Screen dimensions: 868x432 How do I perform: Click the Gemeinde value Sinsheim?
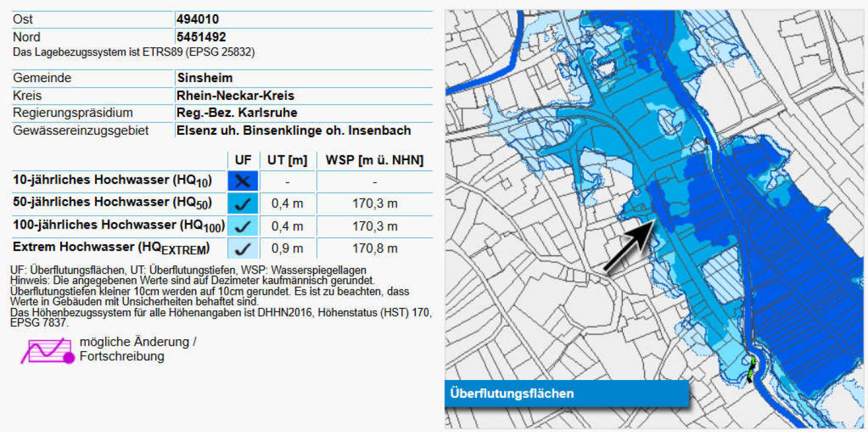pyautogui.click(x=204, y=78)
